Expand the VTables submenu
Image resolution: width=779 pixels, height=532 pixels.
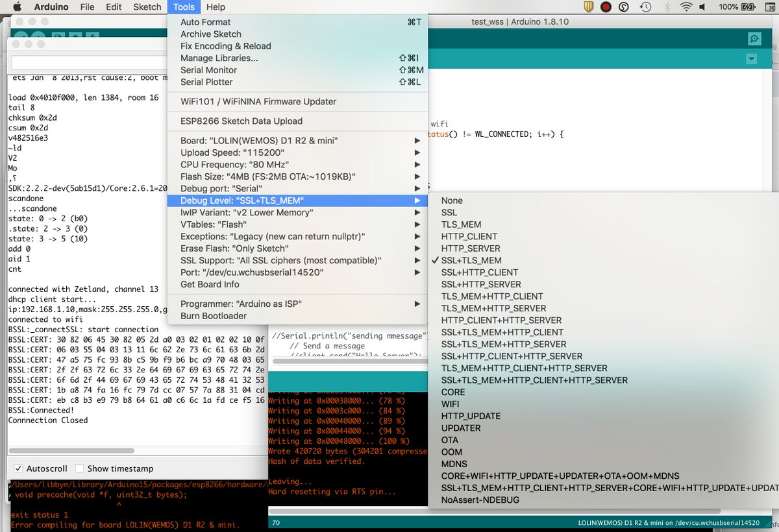pyautogui.click(x=297, y=224)
